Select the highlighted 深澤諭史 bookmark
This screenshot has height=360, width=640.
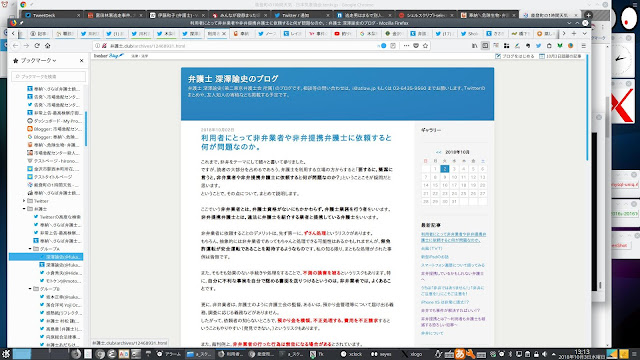pos(46,257)
